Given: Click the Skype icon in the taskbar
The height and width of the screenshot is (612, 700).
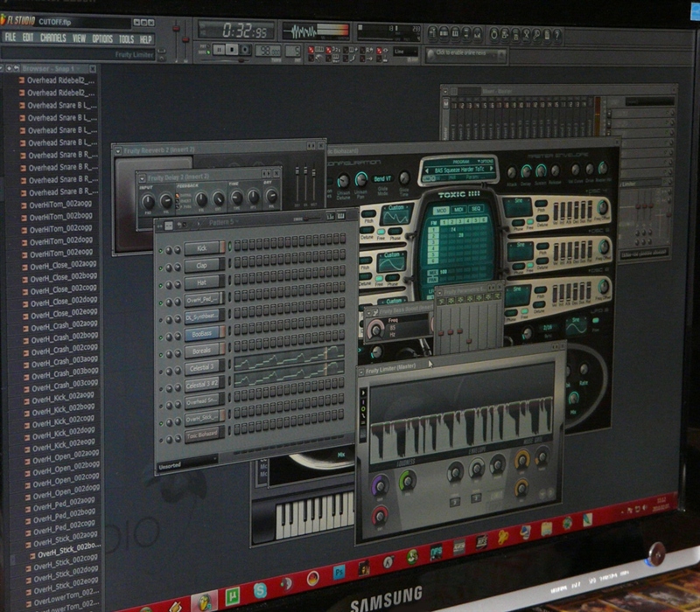Looking at the screenshot, I should click(262, 588).
